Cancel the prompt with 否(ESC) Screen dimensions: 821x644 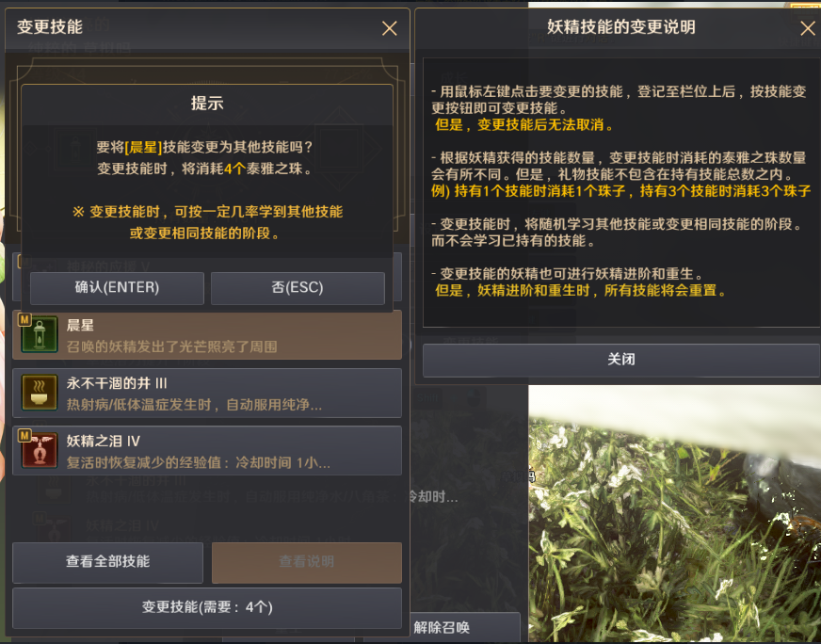[298, 288]
